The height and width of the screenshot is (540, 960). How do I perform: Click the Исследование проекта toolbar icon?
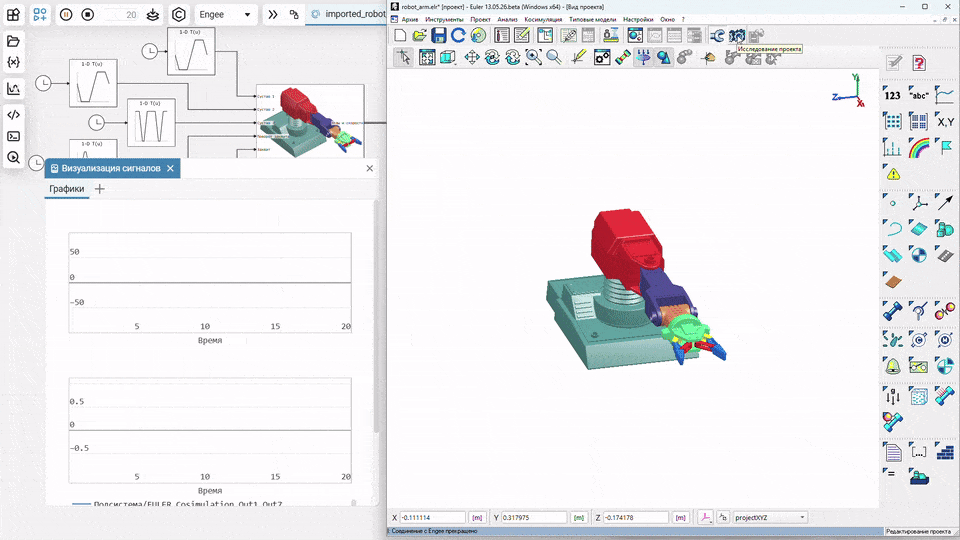(x=737, y=36)
